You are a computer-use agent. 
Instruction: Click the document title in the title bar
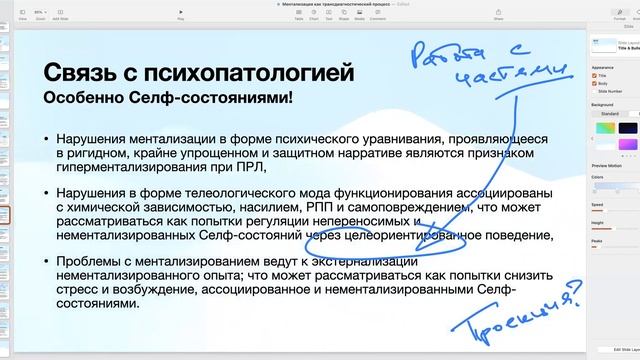point(336,4)
